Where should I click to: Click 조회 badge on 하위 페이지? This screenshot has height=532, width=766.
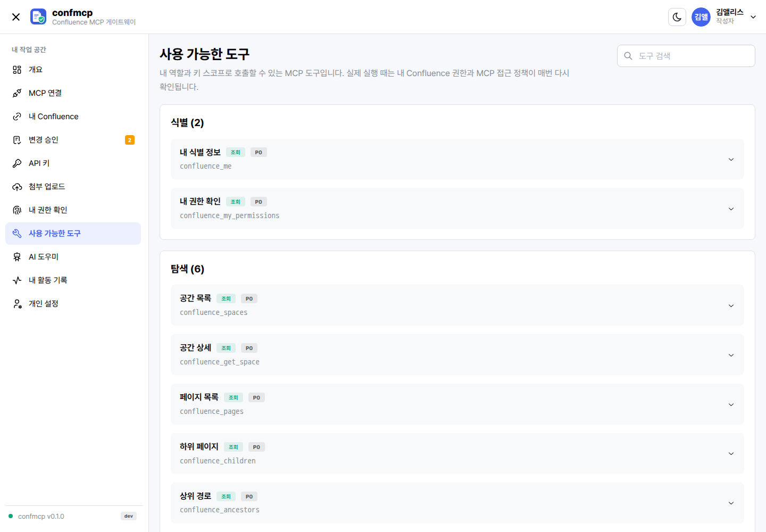(234, 447)
